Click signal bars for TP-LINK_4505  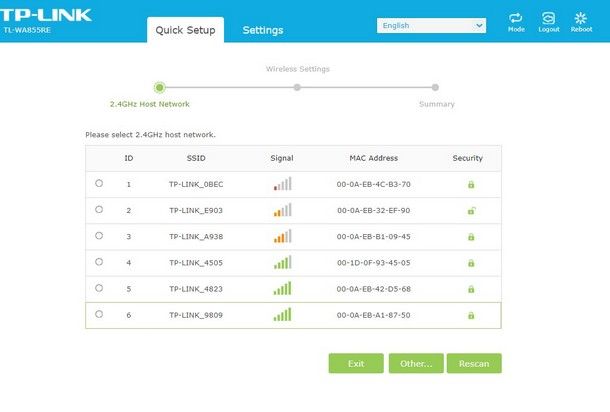click(282, 262)
